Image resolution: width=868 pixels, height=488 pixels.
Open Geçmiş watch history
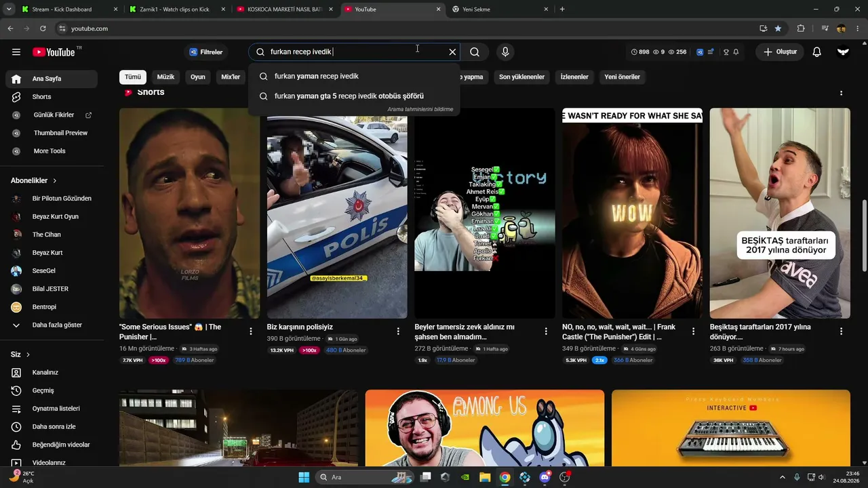[52, 391]
